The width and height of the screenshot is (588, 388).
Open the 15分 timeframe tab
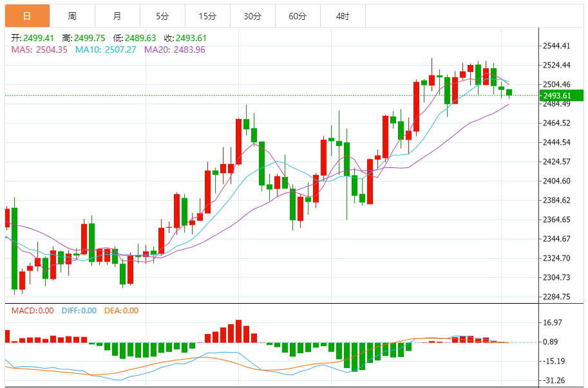[207, 16]
